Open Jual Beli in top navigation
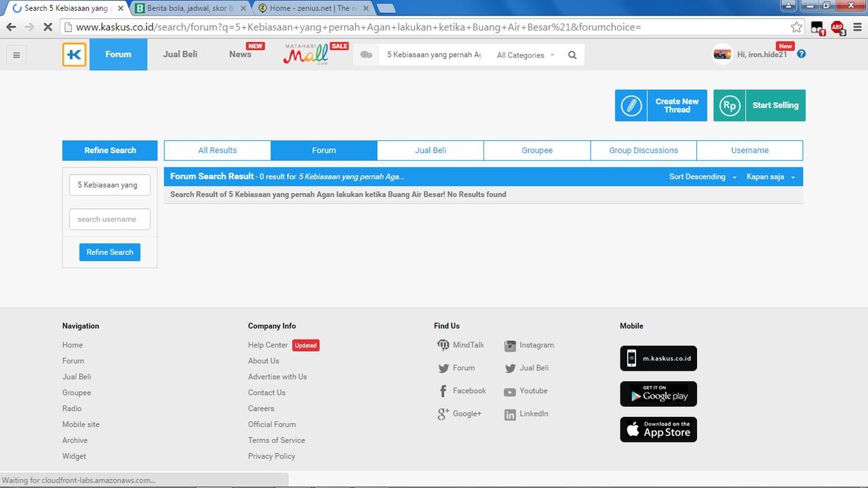Image resolution: width=868 pixels, height=488 pixels. click(x=180, y=54)
